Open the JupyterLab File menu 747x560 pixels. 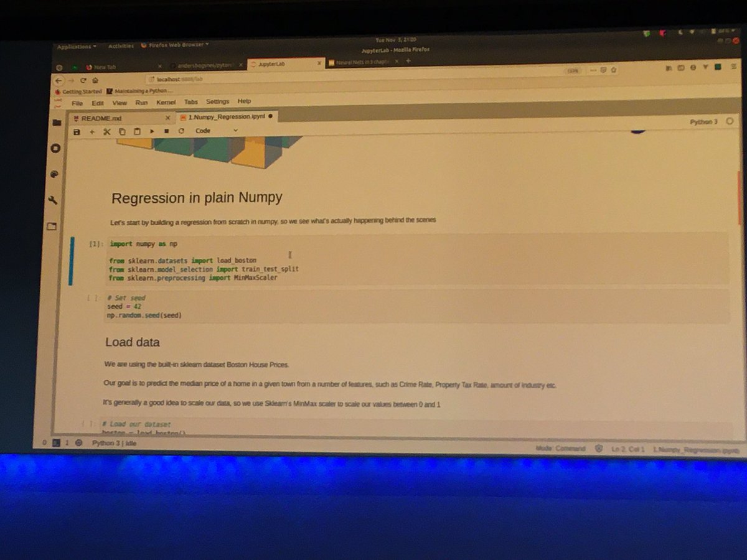[x=77, y=103]
